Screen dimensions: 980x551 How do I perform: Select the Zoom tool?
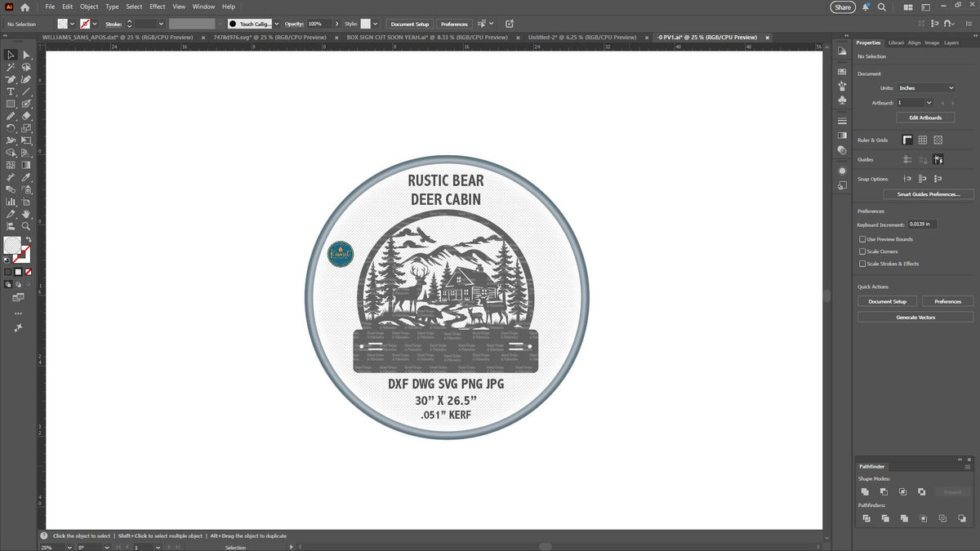point(26,226)
